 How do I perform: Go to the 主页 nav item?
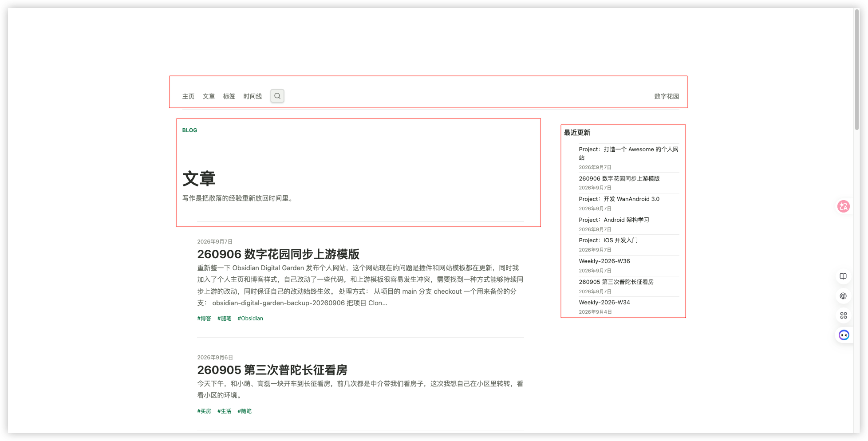click(188, 96)
